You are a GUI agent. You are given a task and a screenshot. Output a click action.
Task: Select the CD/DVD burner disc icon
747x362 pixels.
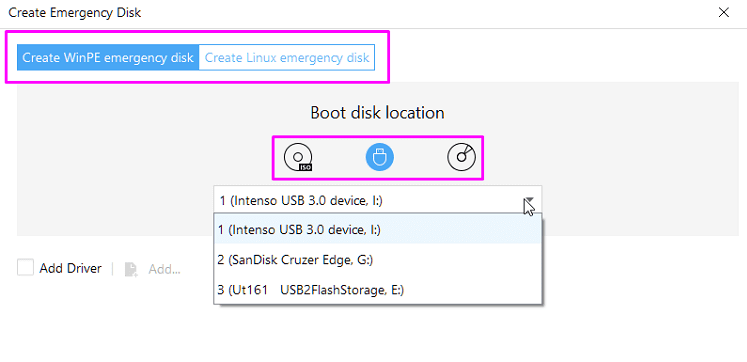[x=461, y=157]
